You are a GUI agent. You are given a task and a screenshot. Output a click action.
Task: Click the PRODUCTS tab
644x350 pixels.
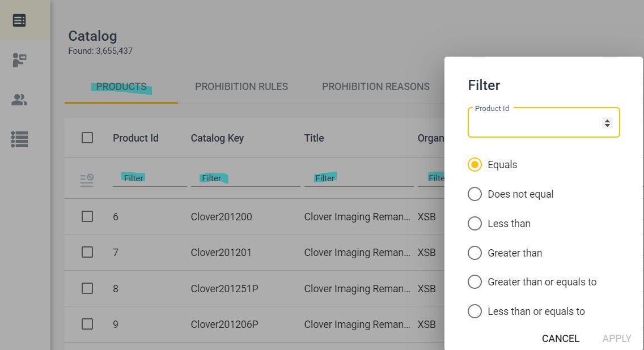tap(121, 86)
